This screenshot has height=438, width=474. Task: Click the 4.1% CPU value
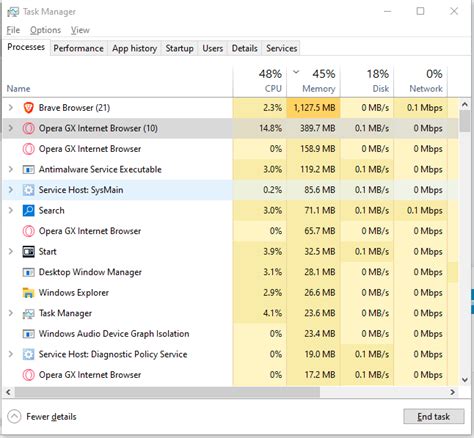pos(272,313)
